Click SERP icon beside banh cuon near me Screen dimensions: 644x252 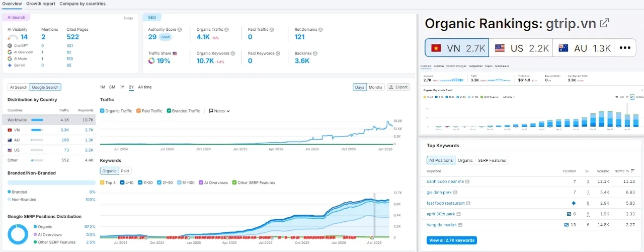pyautogui.click(x=467, y=181)
